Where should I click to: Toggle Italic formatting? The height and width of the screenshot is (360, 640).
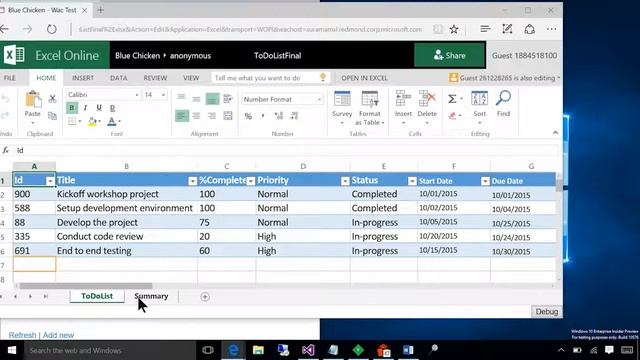tap(85, 108)
